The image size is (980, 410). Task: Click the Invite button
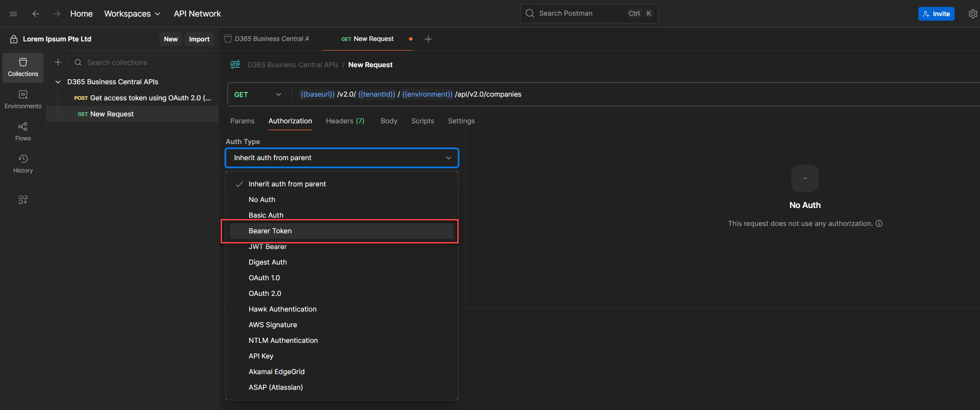click(936, 14)
